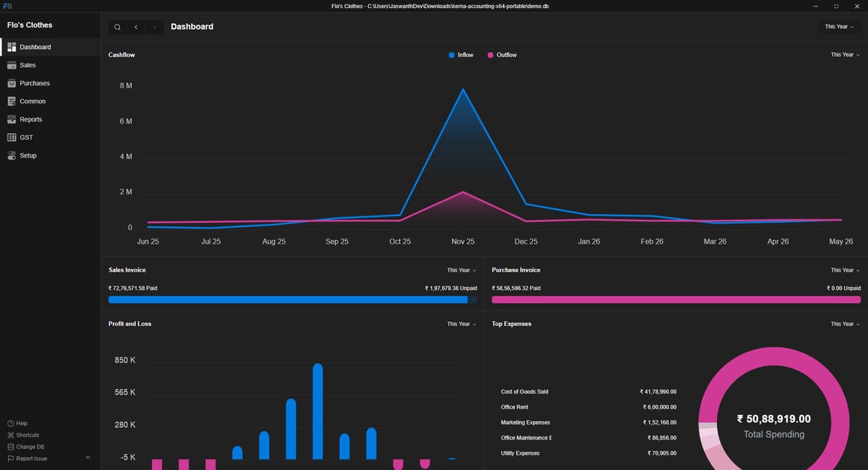Go back with the left arrow button
Screen dimensions: 868x470
[136, 27]
